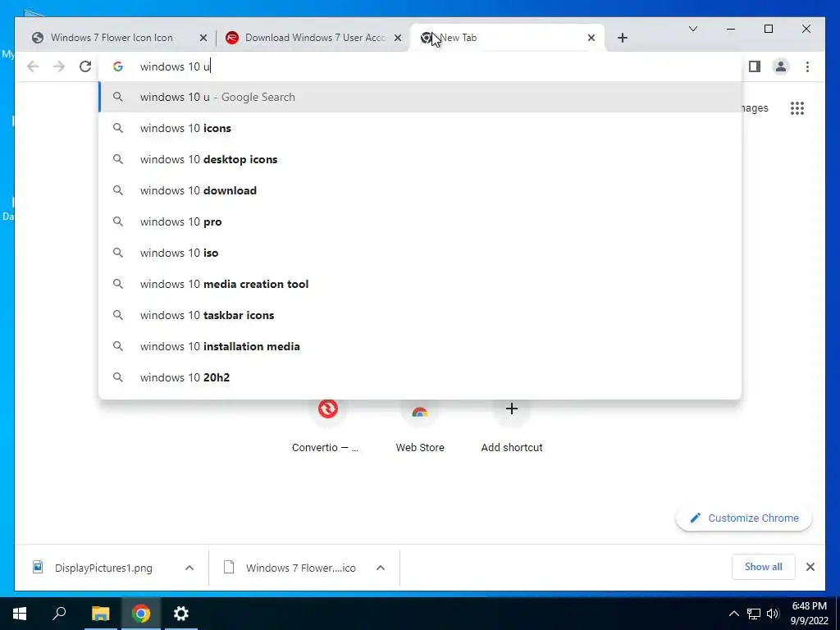Select 'windows 10 download' suggestion
The height and width of the screenshot is (630, 840).
coord(421,190)
